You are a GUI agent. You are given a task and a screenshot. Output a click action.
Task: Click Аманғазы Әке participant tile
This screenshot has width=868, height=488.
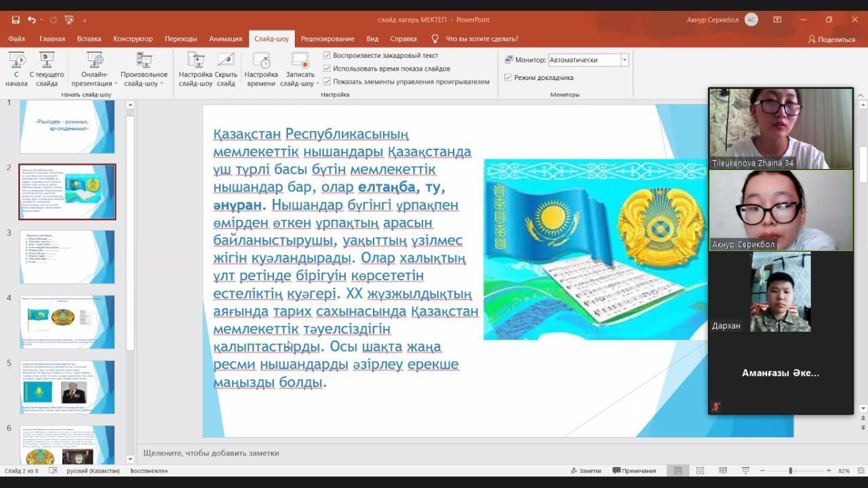pos(781,373)
